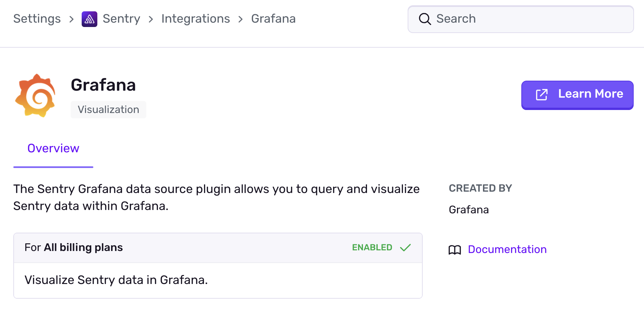Click the search magnifier icon
The image size is (644, 310).
[425, 19]
